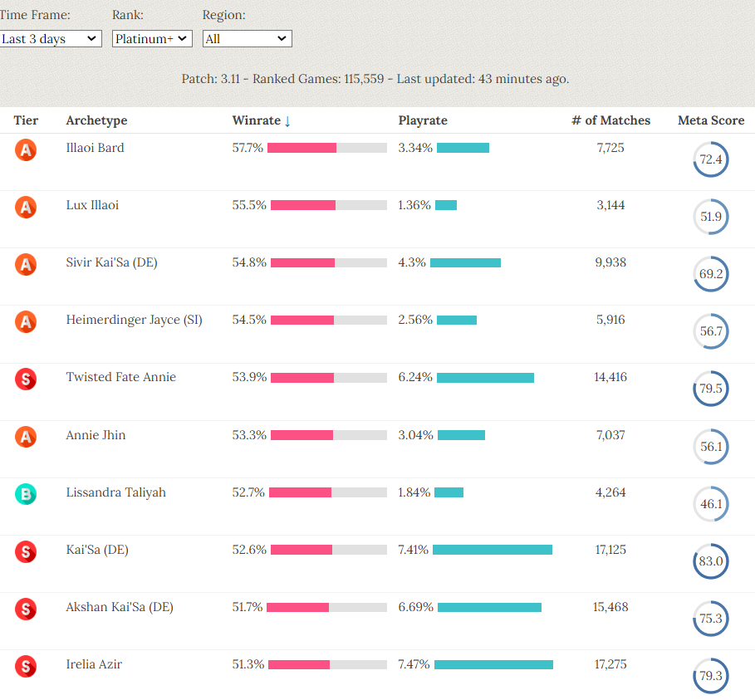The width and height of the screenshot is (755, 700).
Task: Sort by the Playrate column header
Action: 423,120
